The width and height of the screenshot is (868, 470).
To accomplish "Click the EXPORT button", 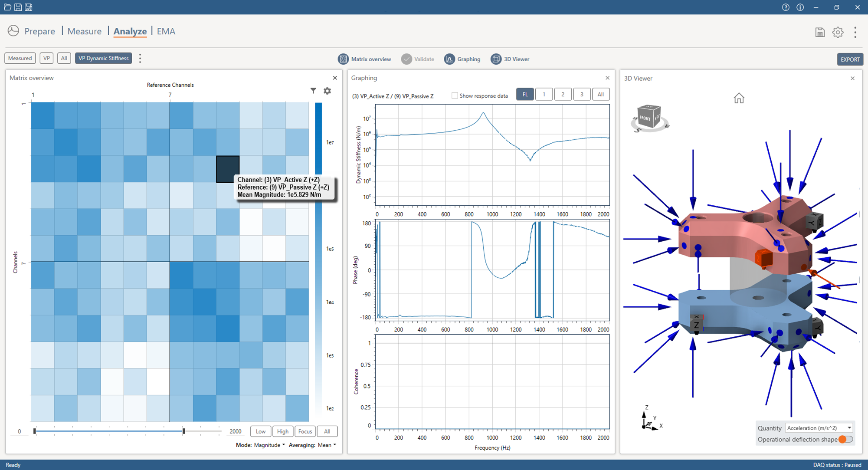I will pyautogui.click(x=849, y=59).
